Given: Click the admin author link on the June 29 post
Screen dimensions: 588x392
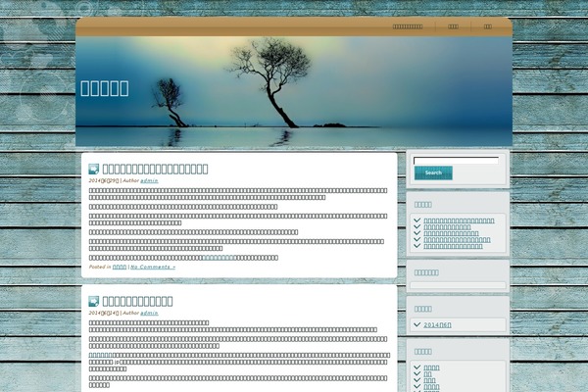Looking at the screenshot, I should pyautogui.click(x=149, y=180).
